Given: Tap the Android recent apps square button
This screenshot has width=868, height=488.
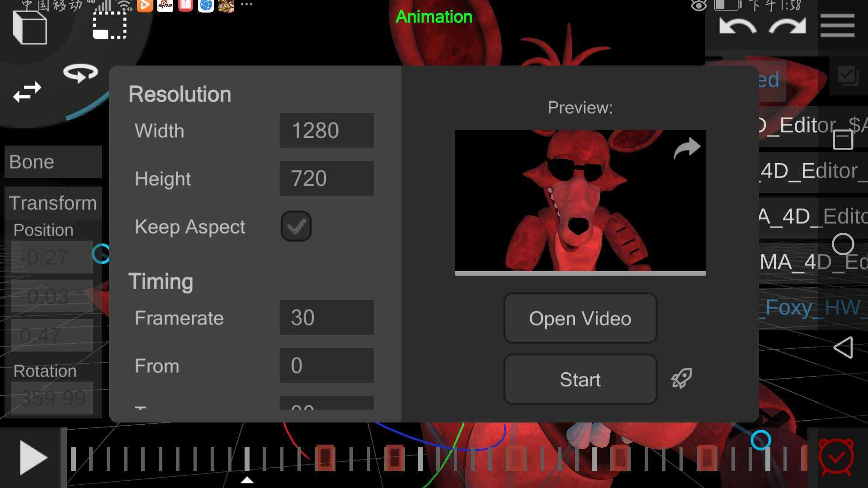Looking at the screenshot, I should pos(843,140).
